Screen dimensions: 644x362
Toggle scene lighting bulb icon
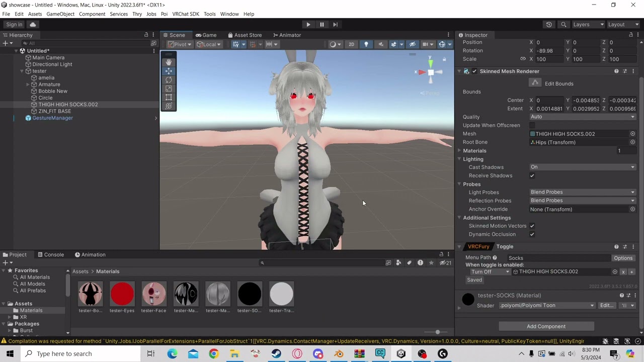click(366, 44)
